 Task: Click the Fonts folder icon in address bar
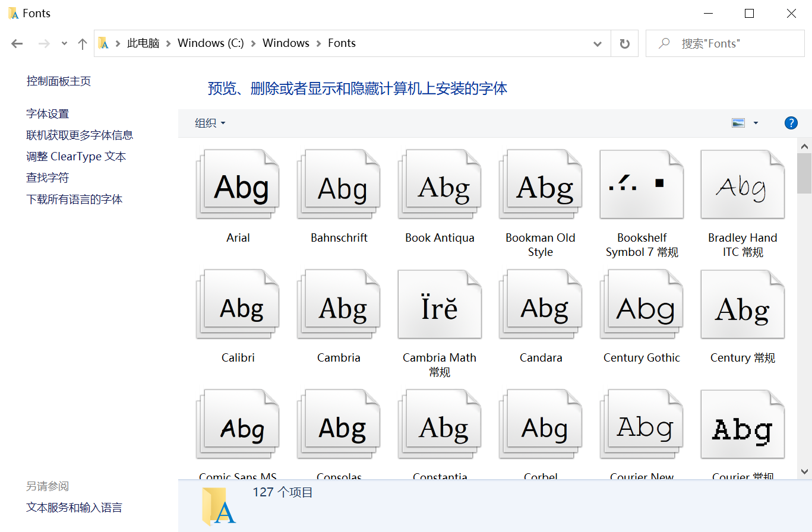(x=103, y=43)
